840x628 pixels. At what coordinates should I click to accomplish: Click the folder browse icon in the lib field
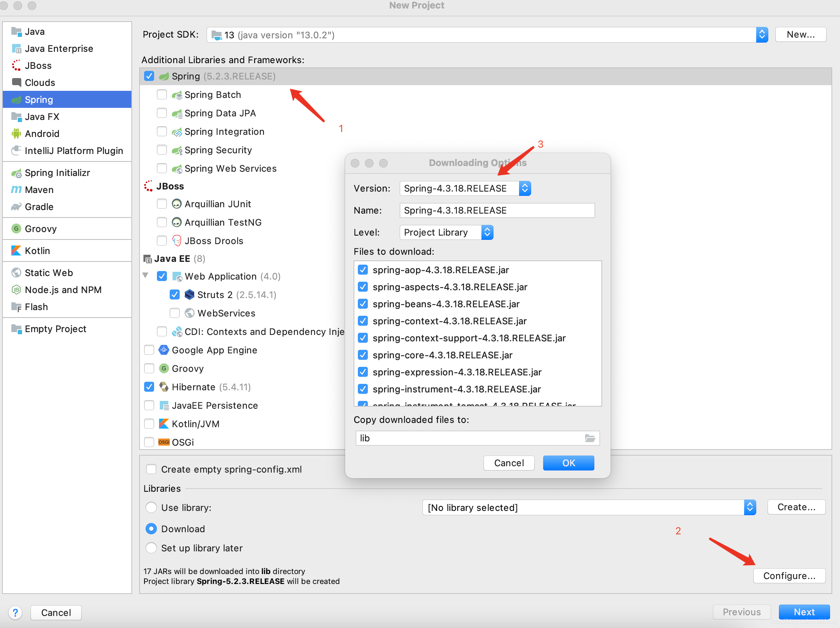[590, 438]
